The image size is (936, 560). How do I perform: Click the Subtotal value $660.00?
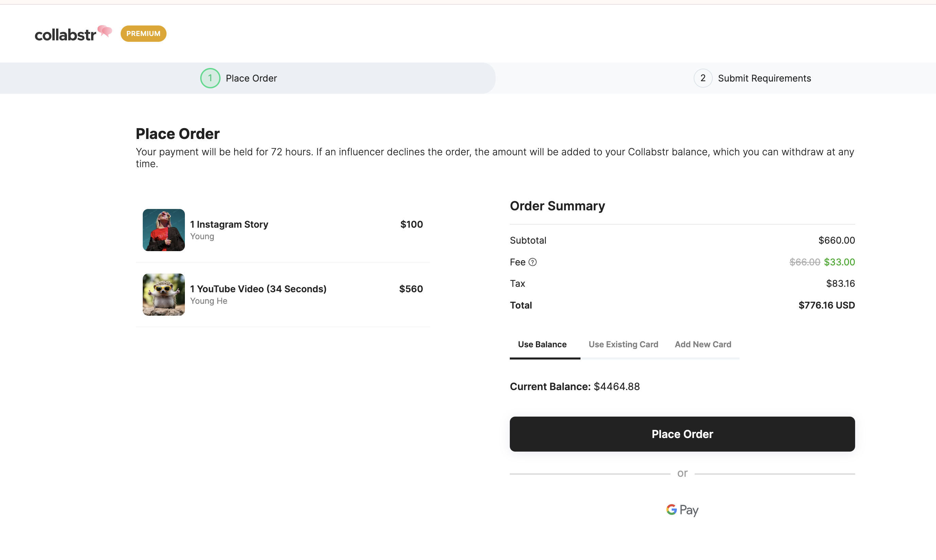[x=836, y=240]
